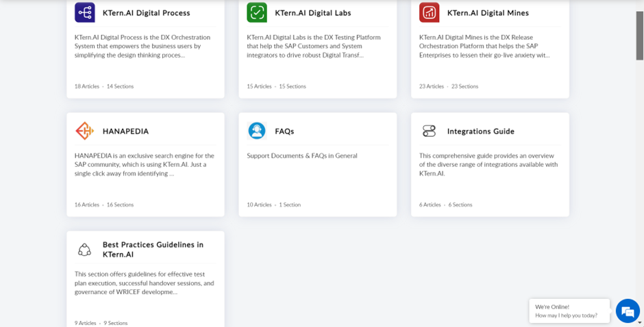Click the blue FAQs support agent icon
644x327 pixels.
257,131
